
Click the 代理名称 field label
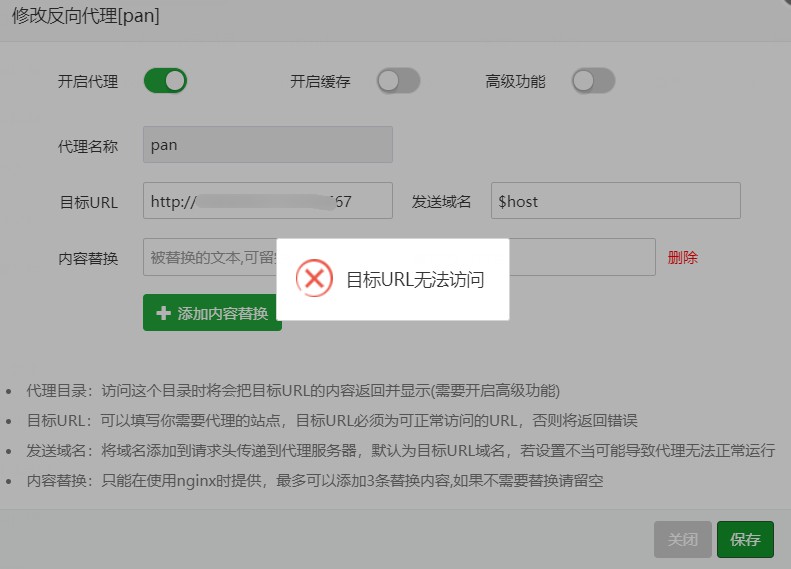tap(88, 147)
